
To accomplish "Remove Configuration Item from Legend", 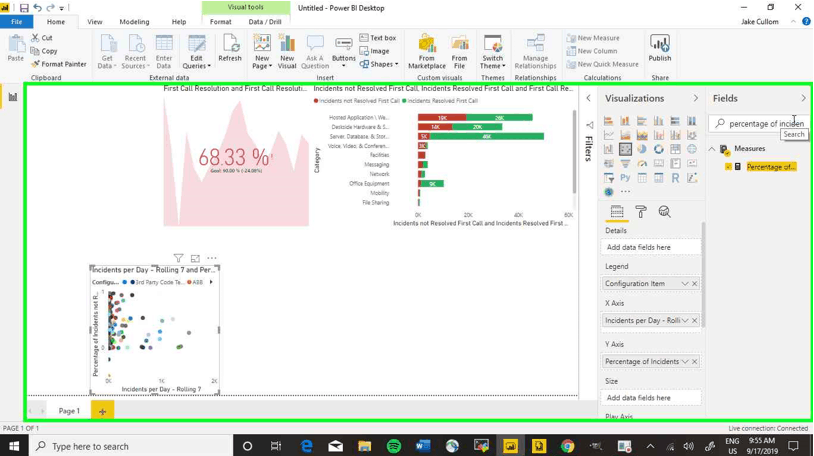I will 695,284.
